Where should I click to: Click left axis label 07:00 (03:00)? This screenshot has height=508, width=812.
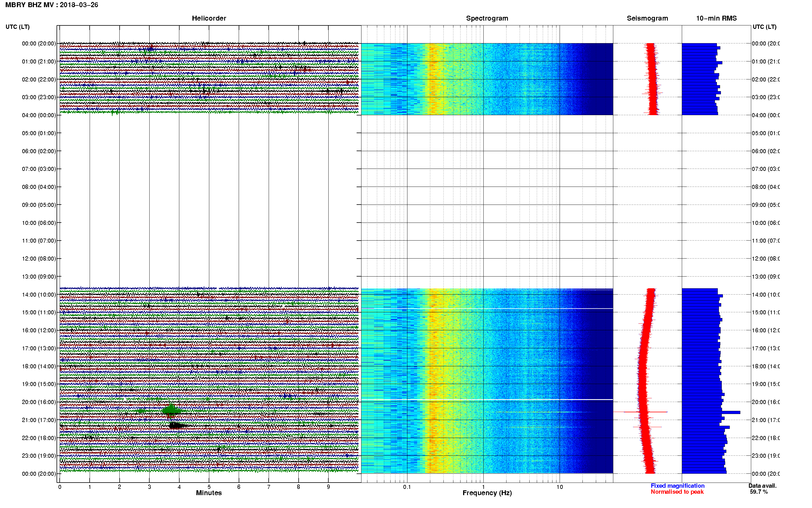pyautogui.click(x=39, y=169)
